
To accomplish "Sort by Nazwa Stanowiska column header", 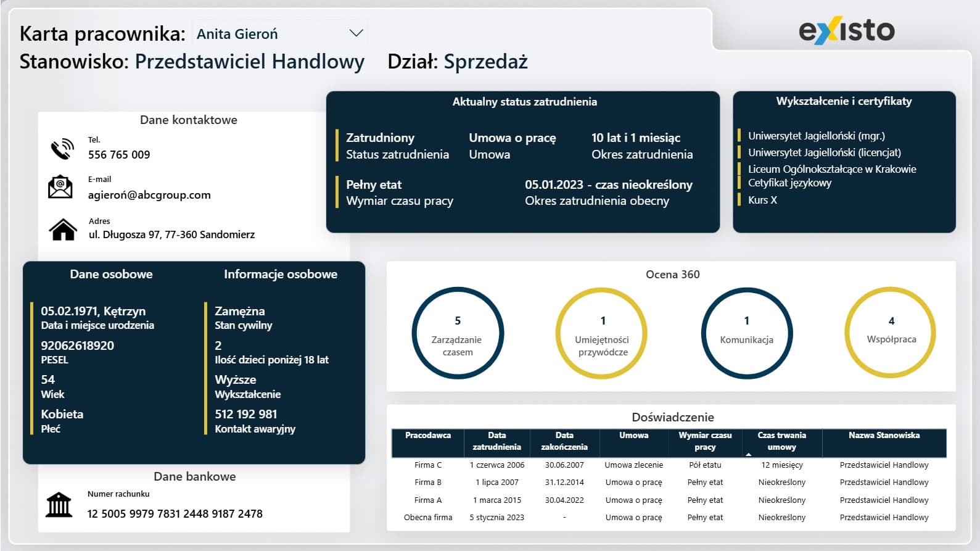I will [x=883, y=436].
